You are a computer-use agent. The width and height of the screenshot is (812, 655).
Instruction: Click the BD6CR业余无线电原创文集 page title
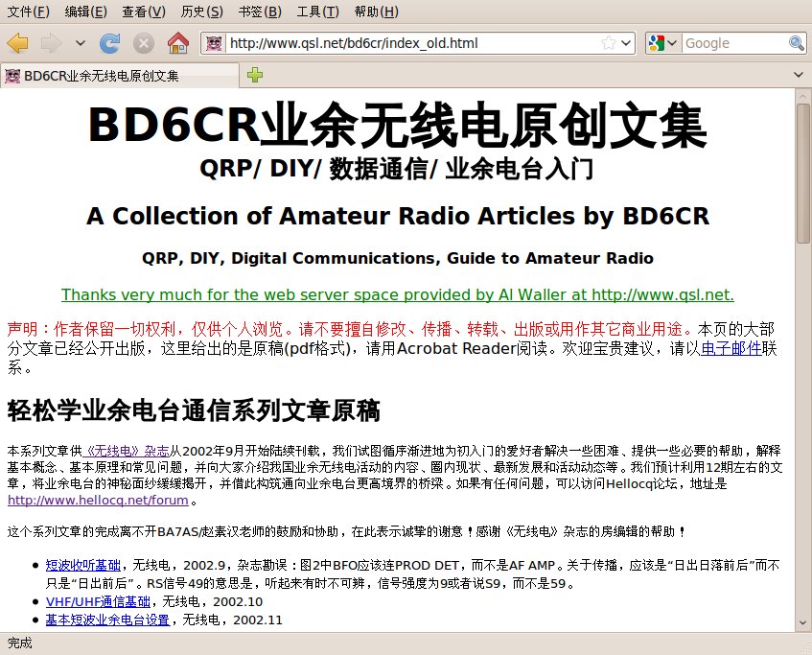(398, 126)
